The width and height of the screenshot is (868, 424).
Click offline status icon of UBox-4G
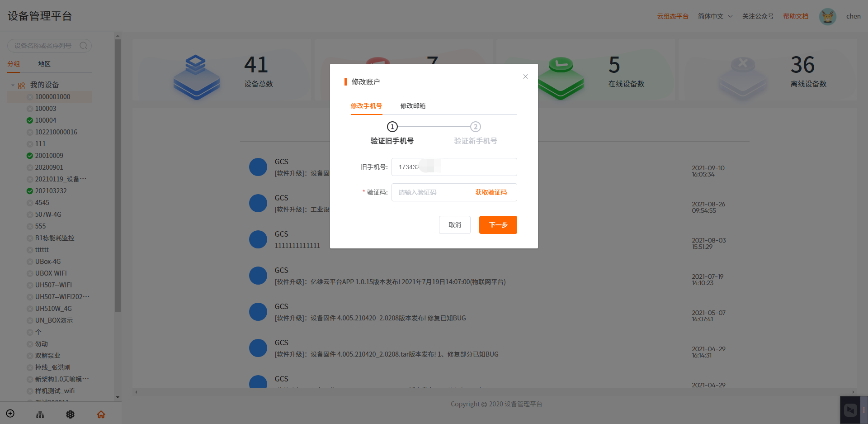pyautogui.click(x=30, y=262)
